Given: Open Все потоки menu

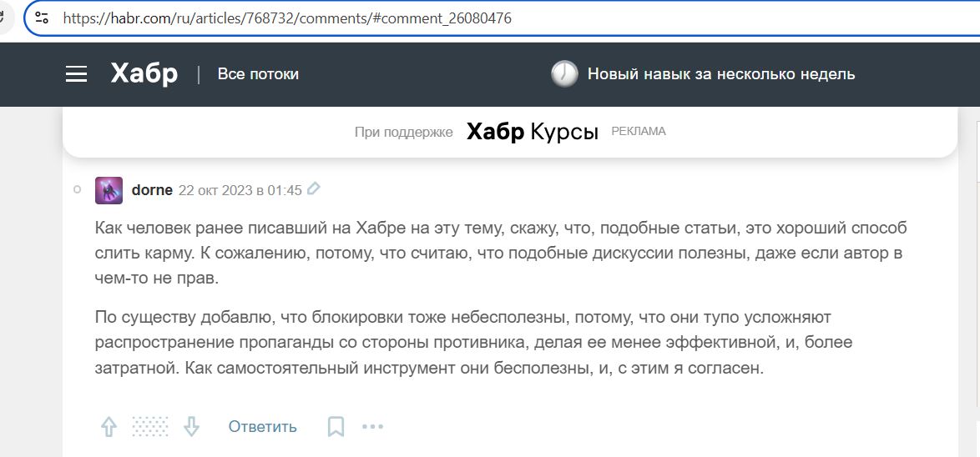Looking at the screenshot, I should click(258, 74).
